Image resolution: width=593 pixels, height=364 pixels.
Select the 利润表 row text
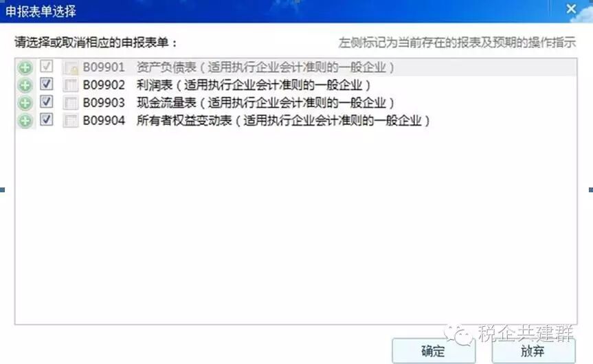226,85
